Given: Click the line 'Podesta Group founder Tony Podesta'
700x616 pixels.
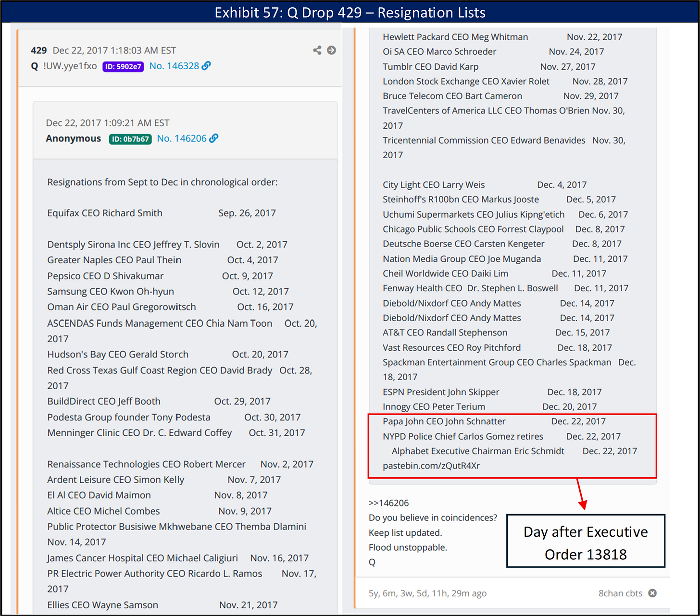Looking at the screenshot, I should (x=129, y=417).
